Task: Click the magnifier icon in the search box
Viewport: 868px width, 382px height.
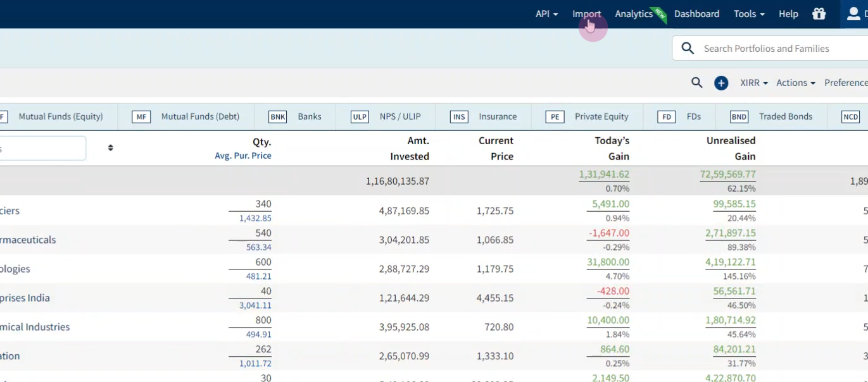Action: (688, 49)
